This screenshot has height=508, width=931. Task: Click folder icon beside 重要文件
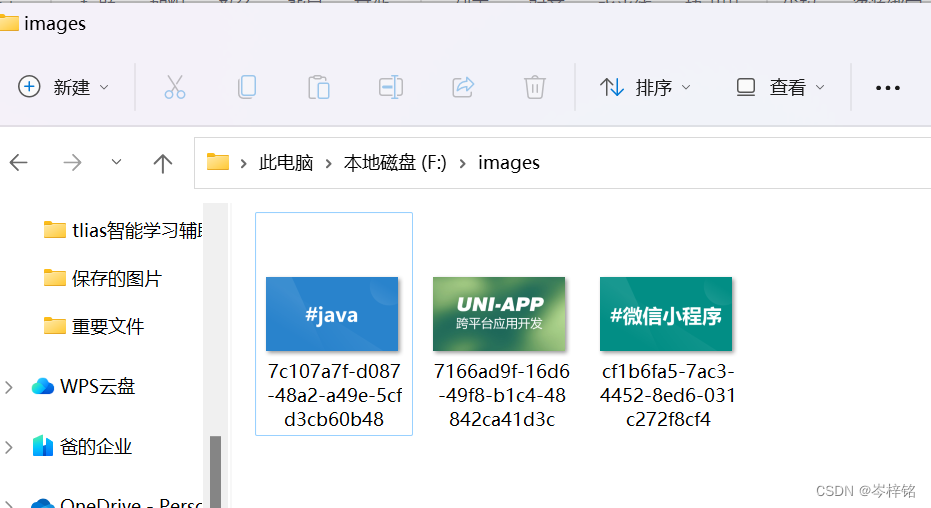[x=55, y=326]
